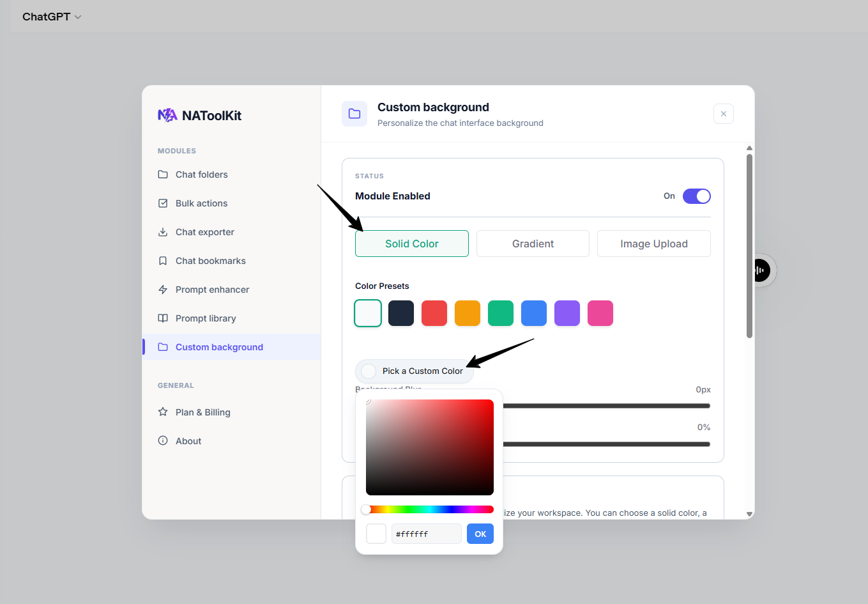Image resolution: width=868 pixels, height=604 pixels.
Task: Open the ChatGPT model dropdown
Action: click(52, 17)
